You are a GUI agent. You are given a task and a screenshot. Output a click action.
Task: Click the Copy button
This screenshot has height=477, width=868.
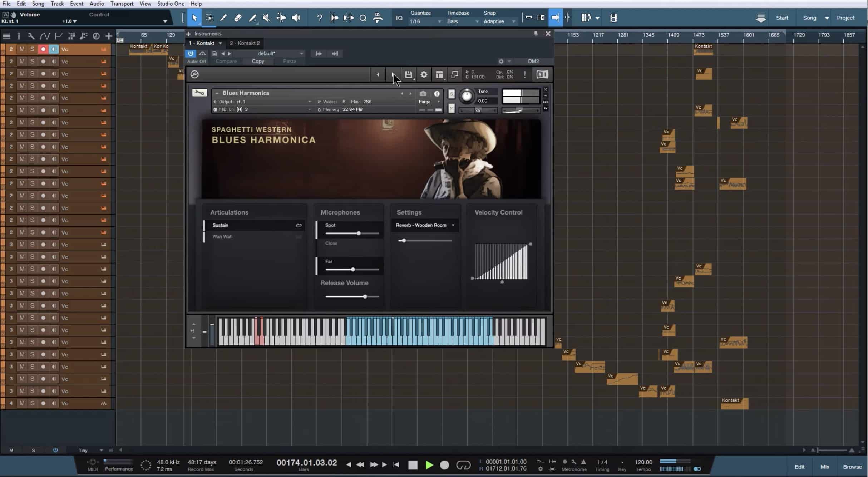(258, 62)
